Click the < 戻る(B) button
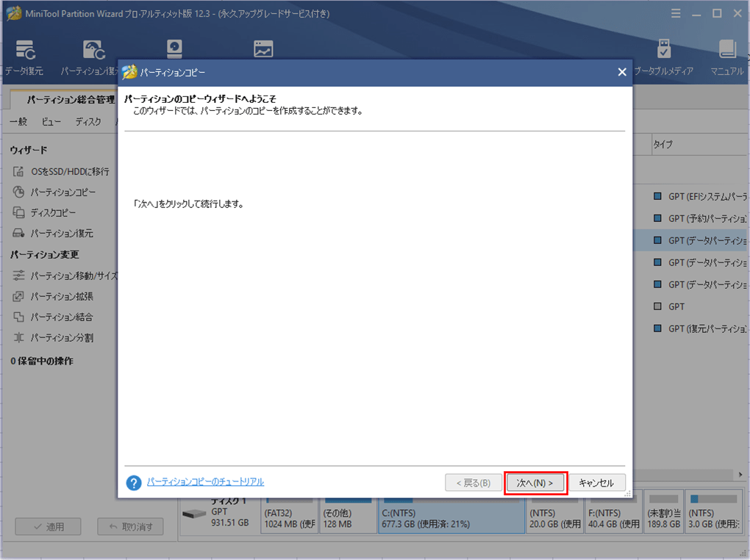The image size is (750, 560). 473,483
